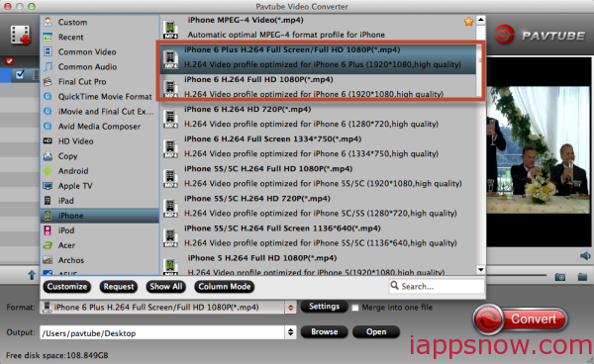Click the QuickTime Movie Format icon

click(x=48, y=97)
